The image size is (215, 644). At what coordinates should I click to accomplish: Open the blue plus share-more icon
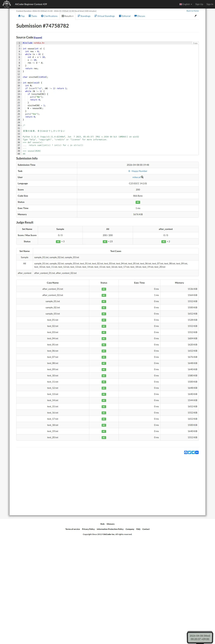pyautogui.click(x=197, y=453)
